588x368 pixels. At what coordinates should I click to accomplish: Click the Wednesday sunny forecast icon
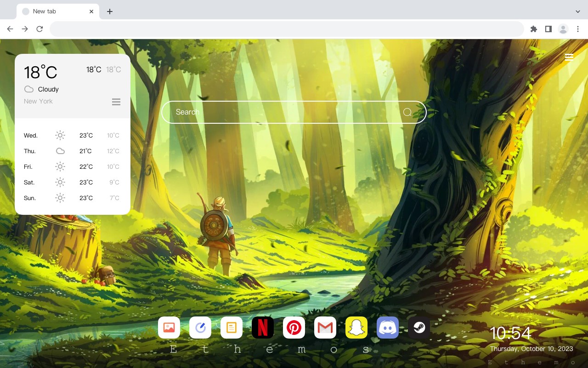60,135
